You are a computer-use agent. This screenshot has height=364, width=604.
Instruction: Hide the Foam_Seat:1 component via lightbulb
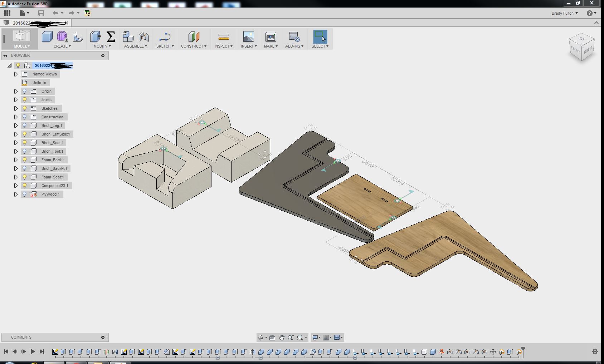coord(25,177)
